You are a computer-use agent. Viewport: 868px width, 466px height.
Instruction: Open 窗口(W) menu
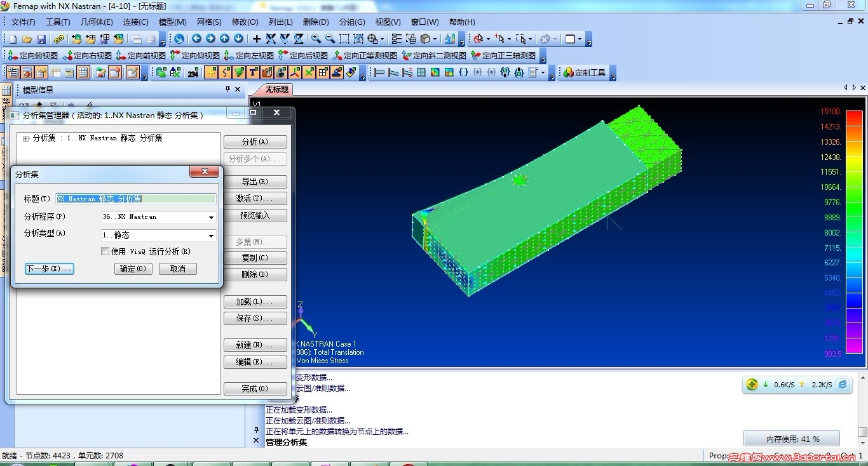(x=424, y=22)
